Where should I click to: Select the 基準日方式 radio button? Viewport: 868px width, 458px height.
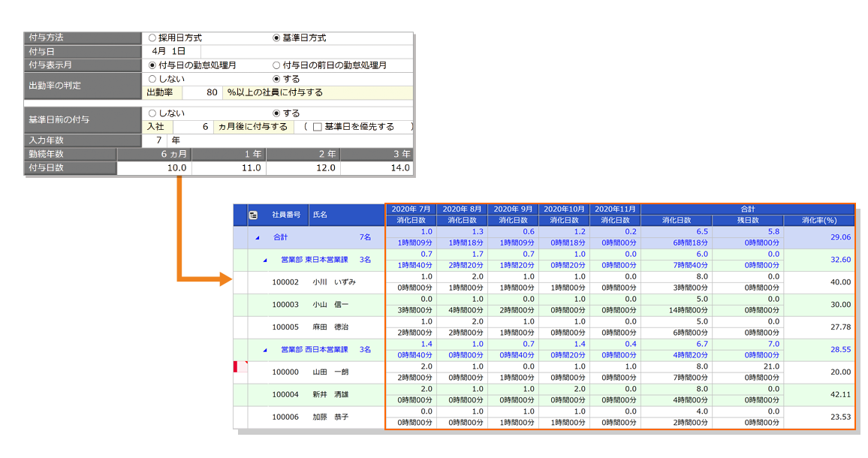click(276, 38)
